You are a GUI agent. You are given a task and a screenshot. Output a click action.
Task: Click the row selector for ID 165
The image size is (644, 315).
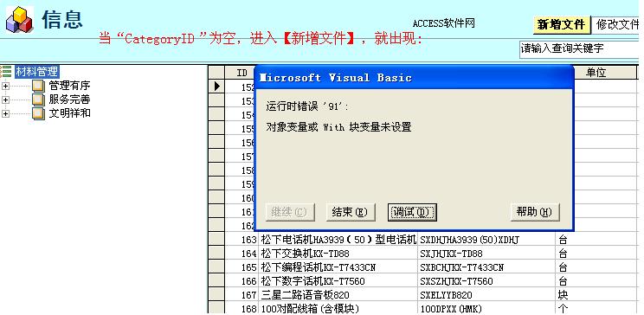pos(216,267)
